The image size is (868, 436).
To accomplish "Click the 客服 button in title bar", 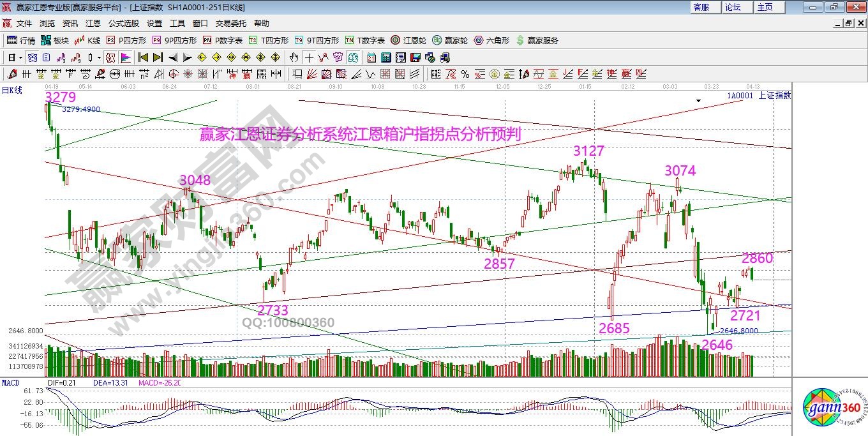I will [x=701, y=7].
